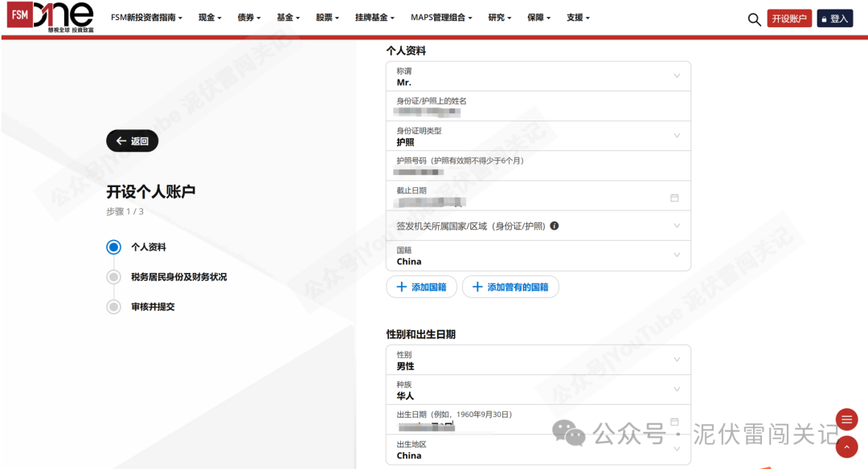Viewport: 868px width, 469px height.
Task: Open the 种族 dropdown showing 华人
Action: click(x=538, y=390)
